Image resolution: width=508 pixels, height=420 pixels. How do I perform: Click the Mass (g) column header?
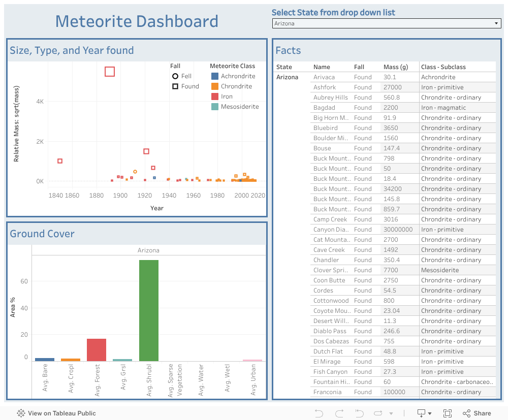[396, 67]
